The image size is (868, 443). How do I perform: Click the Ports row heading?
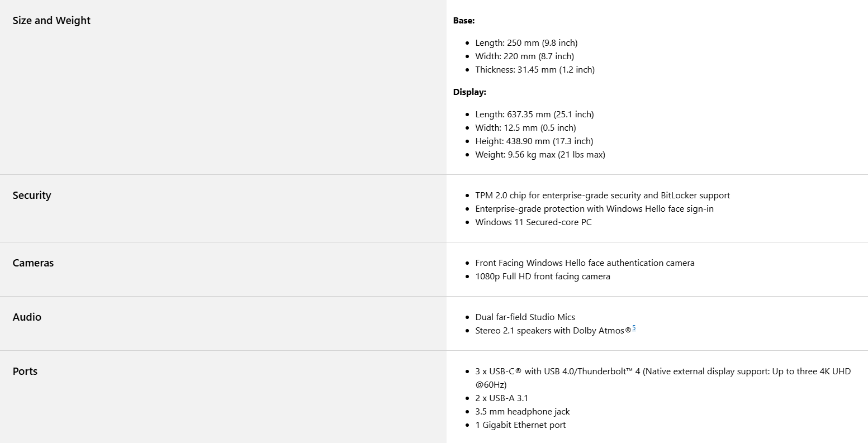coord(25,371)
